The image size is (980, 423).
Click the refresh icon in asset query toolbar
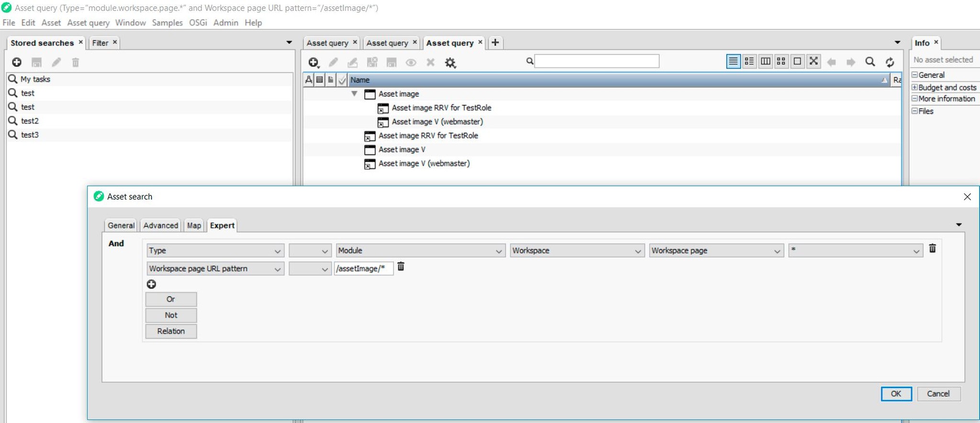(890, 62)
